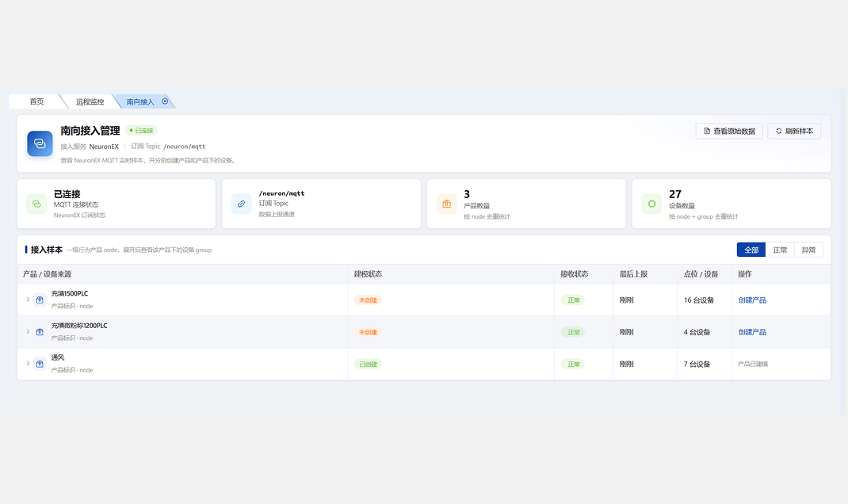Click the product icon beside 充填微粉称1200PLC

pos(40,331)
